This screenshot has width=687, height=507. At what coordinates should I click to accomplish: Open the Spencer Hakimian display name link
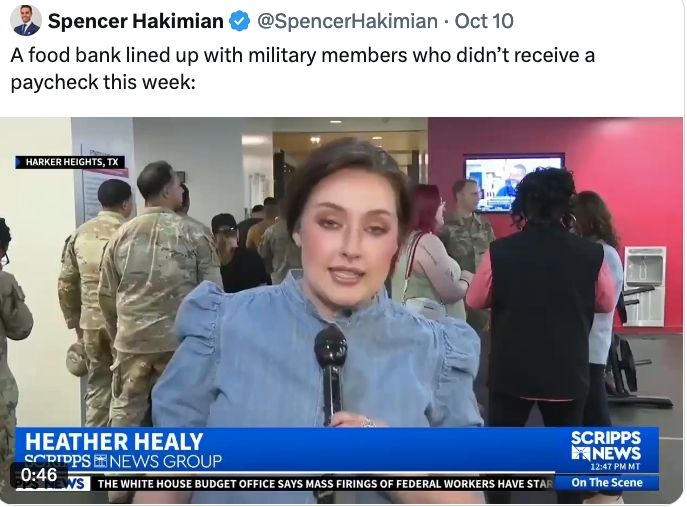135,21
